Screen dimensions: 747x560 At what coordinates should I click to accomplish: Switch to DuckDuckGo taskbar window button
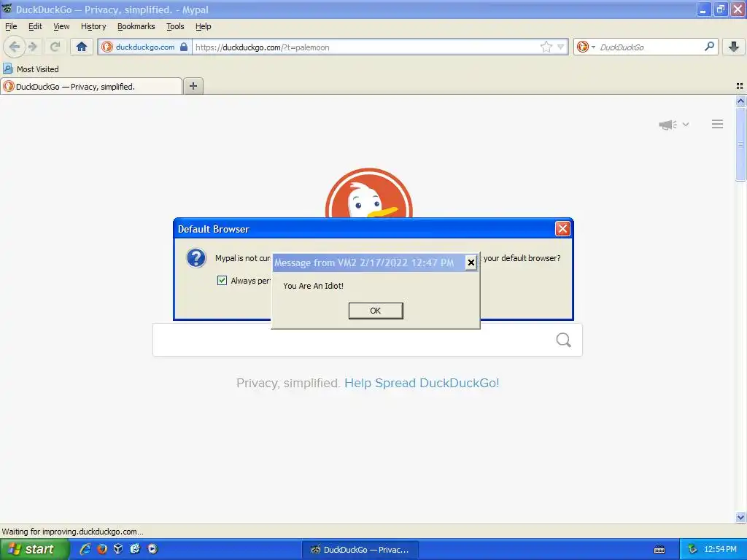coord(360,550)
